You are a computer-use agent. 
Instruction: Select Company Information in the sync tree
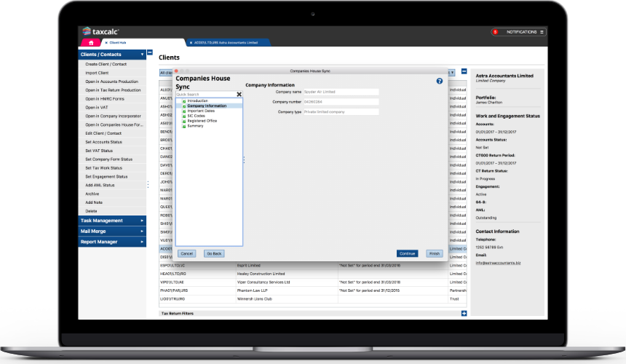click(x=207, y=106)
